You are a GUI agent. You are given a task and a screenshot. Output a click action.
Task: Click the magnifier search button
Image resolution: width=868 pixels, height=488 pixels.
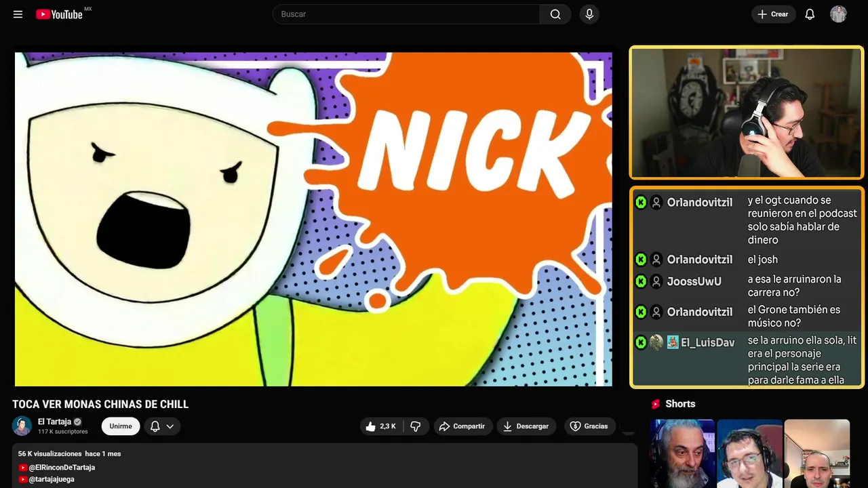[x=555, y=14]
